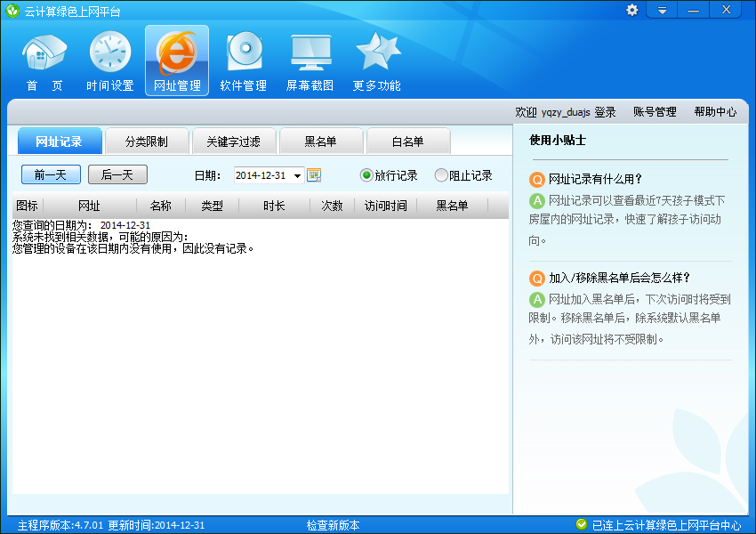Open 更多功能 star icon
The width and height of the screenshot is (756, 534).
tap(377, 59)
